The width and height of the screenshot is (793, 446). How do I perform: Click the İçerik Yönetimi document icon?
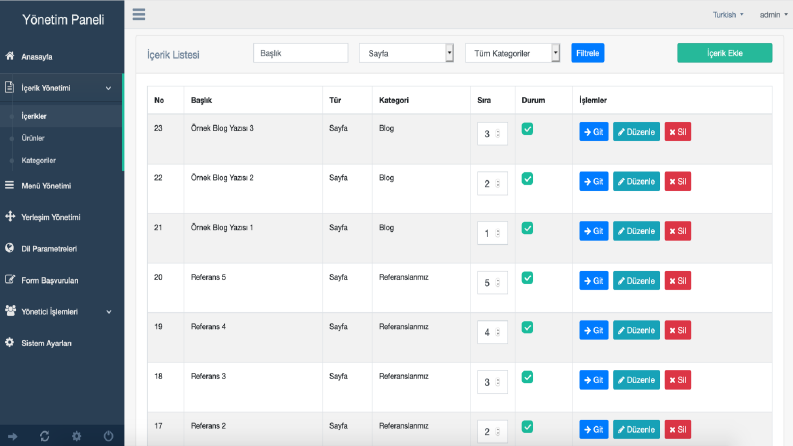pos(10,87)
